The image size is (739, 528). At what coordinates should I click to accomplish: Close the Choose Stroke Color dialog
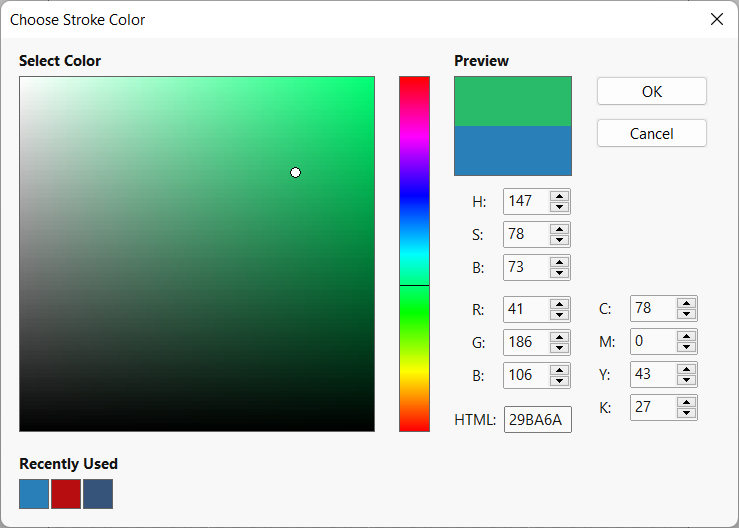click(716, 19)
